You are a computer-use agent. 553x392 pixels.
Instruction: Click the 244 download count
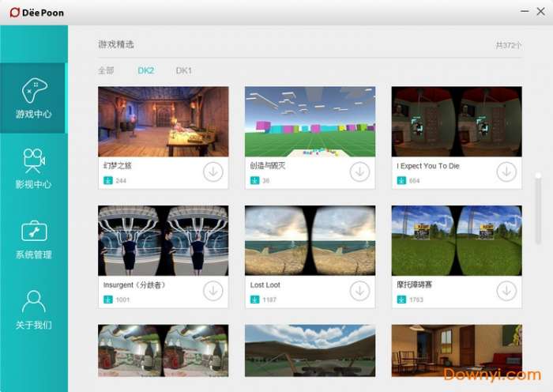(121, 181)
